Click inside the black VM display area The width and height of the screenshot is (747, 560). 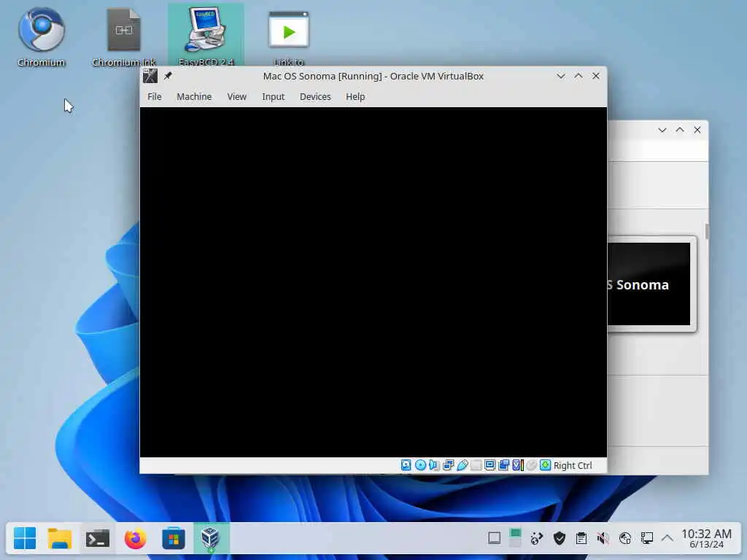(373, 282)
